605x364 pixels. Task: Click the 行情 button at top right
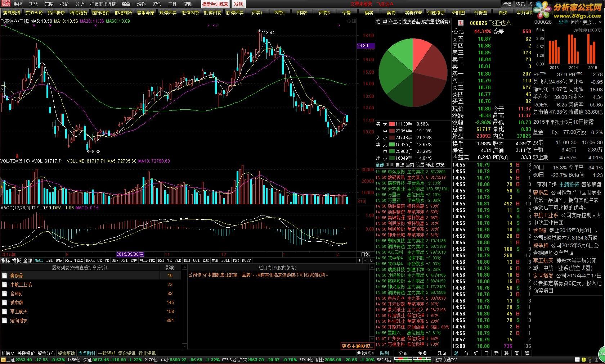pyautogui.click(x=507, y=4)
